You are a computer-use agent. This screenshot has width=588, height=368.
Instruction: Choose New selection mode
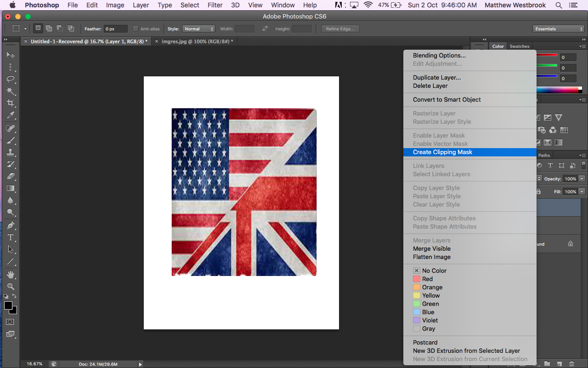[38, 29]
